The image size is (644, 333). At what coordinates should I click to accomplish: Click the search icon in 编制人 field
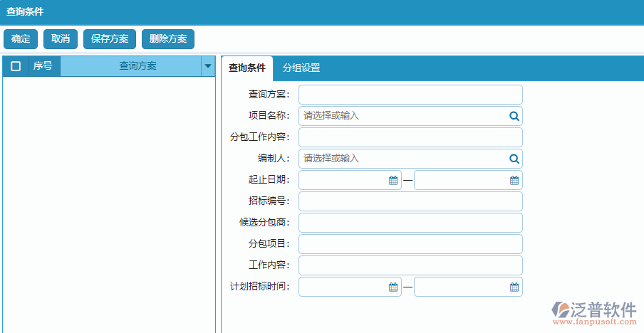[x=514, y=159]
